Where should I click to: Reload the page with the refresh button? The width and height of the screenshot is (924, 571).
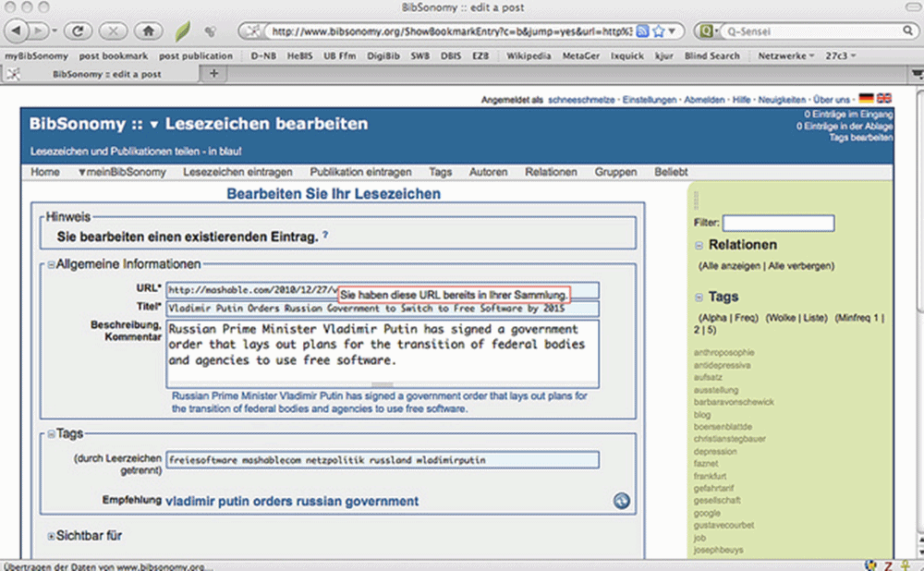[x=78, y=30]
